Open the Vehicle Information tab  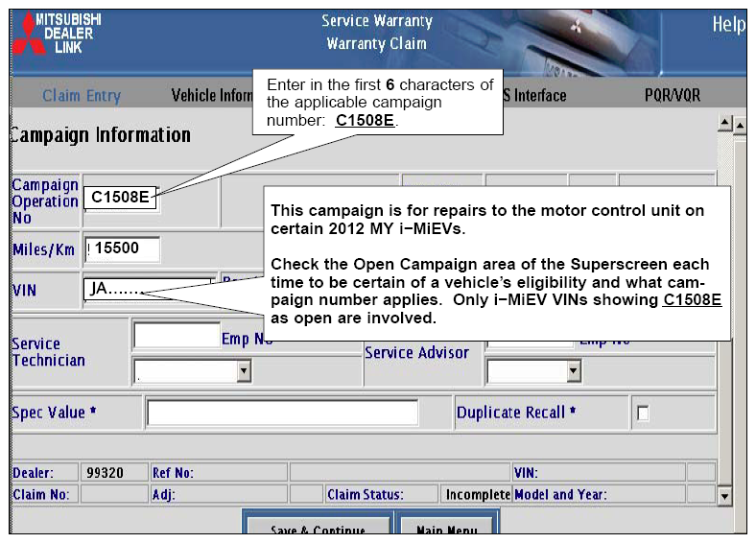212,96
